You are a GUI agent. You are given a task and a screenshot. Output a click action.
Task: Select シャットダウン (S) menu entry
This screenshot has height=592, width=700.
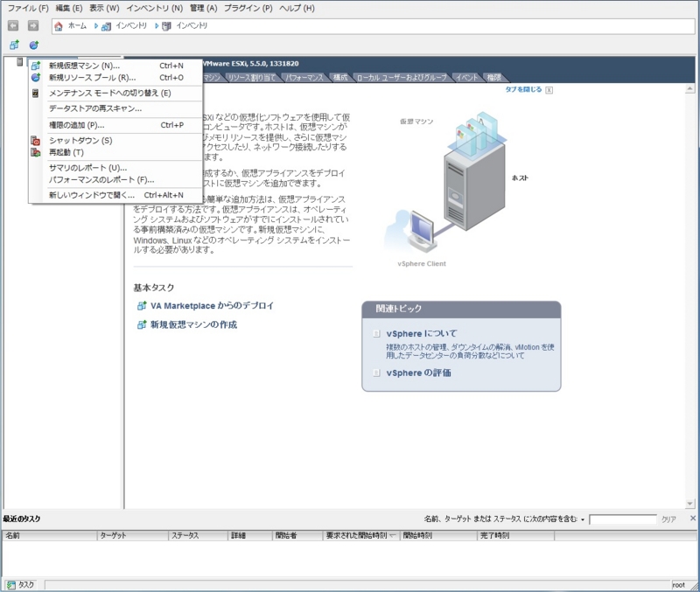pos(115,141)
